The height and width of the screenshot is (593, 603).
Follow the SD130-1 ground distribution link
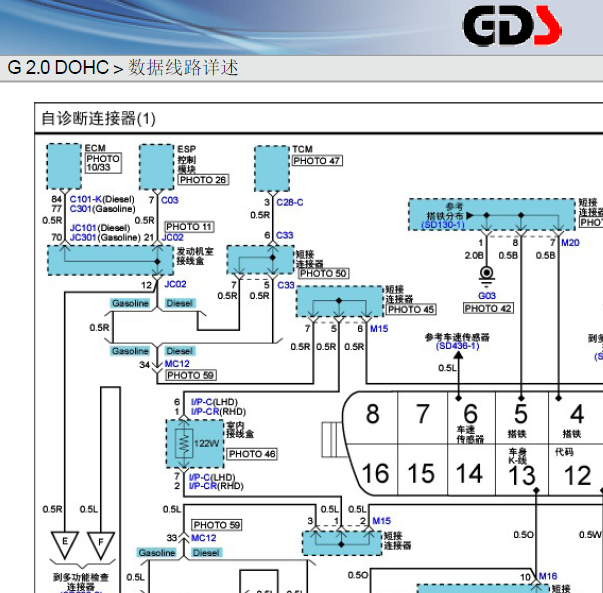coord(443,226)
